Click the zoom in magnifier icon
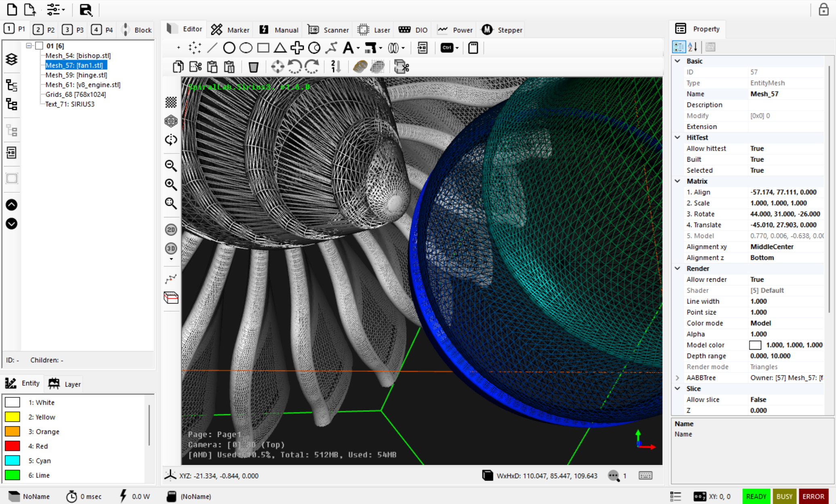Viewport: 836px width, 504px height. (x=171, y=184)
